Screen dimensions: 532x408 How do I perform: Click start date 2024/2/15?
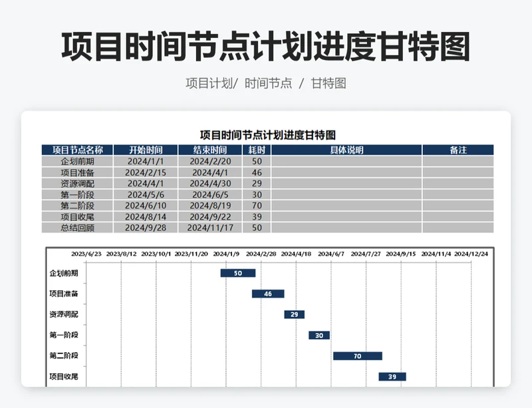coord(146,172)
